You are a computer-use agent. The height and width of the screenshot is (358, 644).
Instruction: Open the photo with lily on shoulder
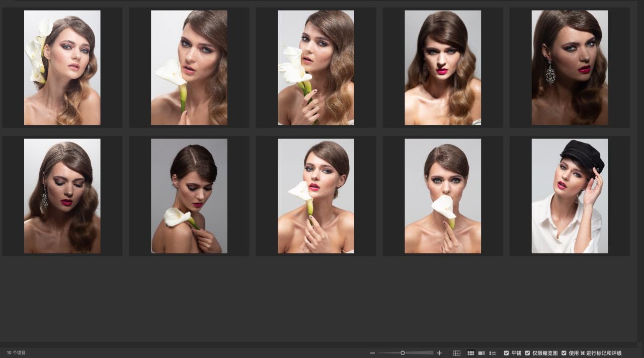pos(189,196)
